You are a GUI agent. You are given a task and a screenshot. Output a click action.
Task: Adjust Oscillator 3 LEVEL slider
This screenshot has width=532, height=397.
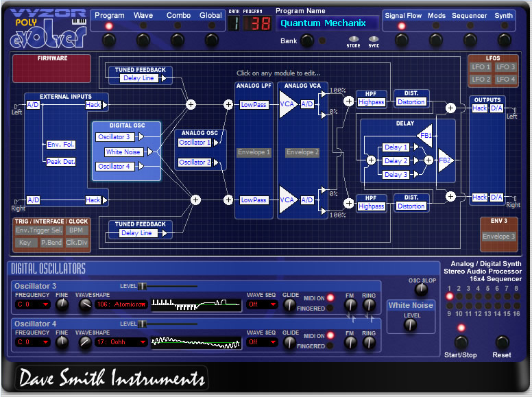(142, 286)
